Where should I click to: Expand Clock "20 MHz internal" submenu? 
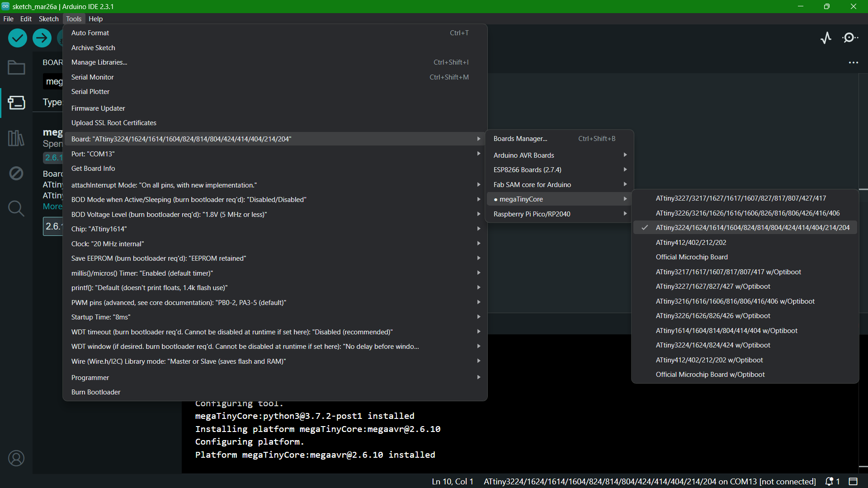275,244
